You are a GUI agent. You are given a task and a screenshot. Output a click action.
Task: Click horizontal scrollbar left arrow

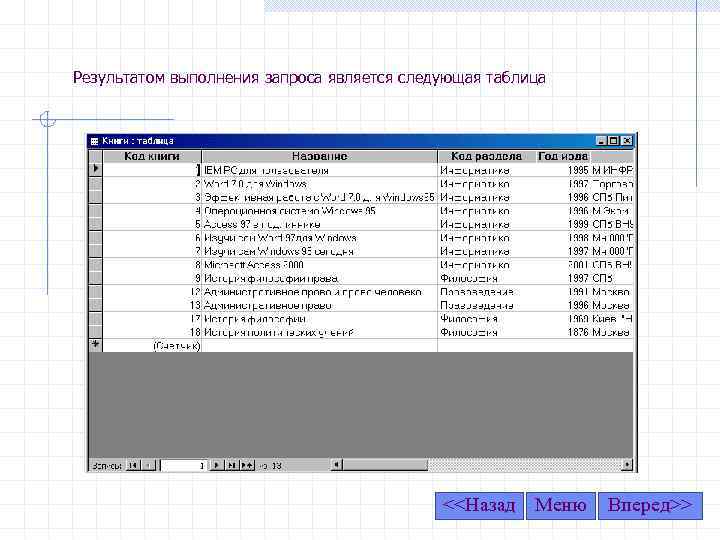(x=336, y=465)
